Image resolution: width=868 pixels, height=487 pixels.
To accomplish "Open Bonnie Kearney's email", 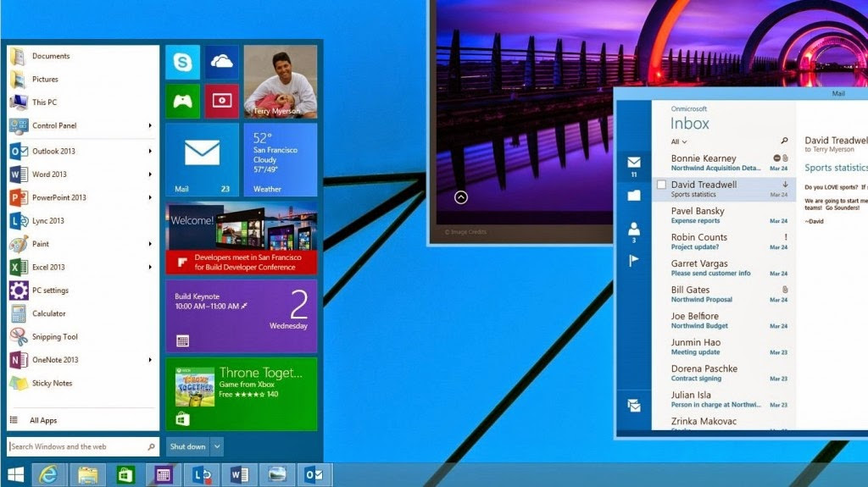I will (724, 163).
